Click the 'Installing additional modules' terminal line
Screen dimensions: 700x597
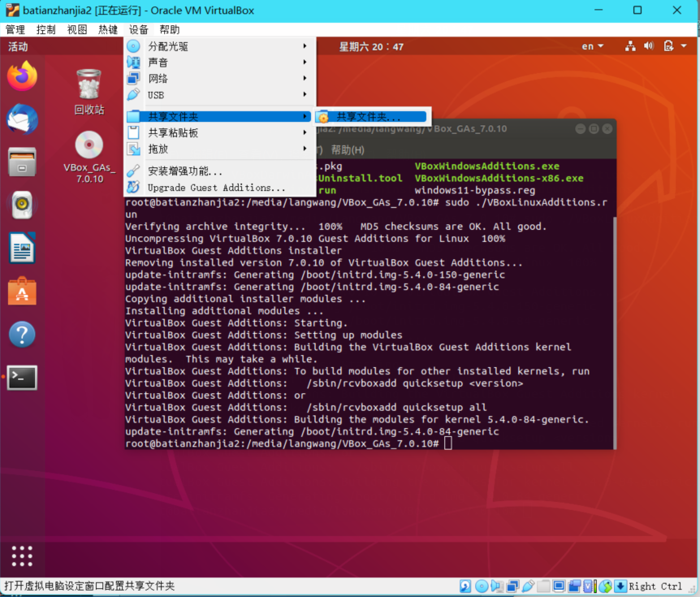click(224, 310)
